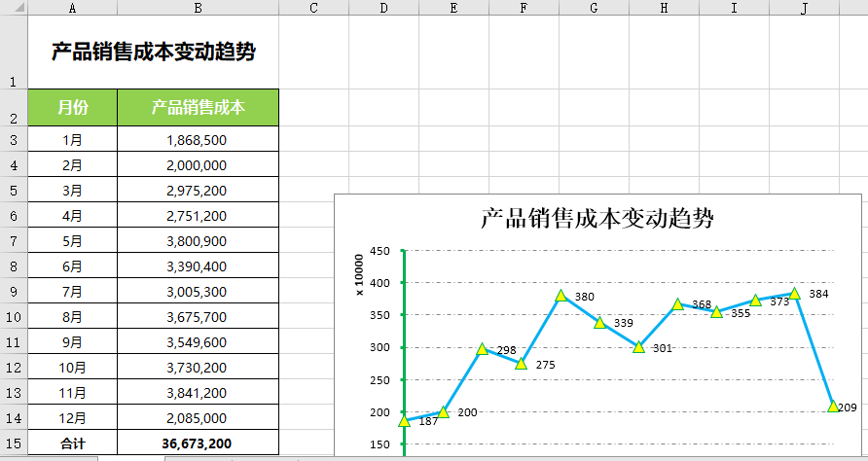
Task: Click the triangle marker labeled 380
Action: pos(561,296)
